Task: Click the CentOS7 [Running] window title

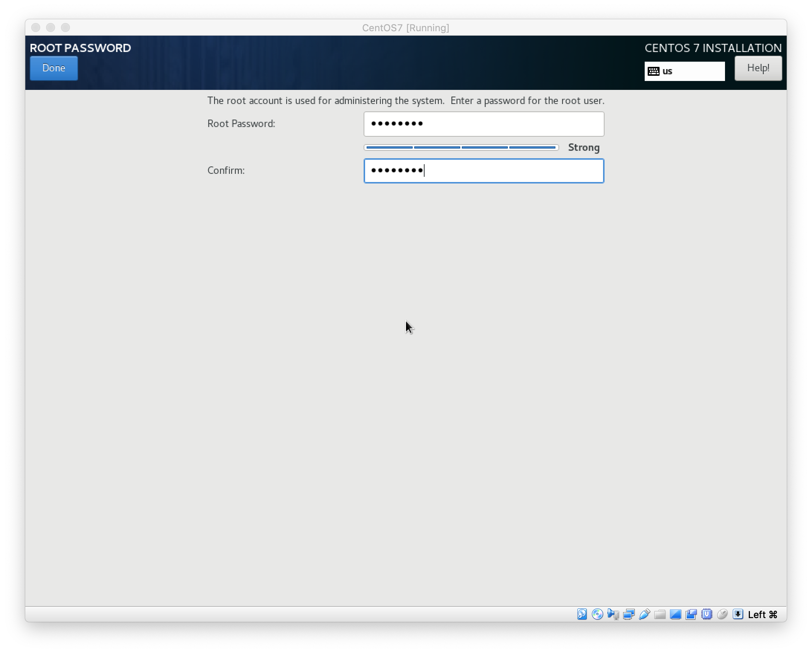Action: click(406, 28)
